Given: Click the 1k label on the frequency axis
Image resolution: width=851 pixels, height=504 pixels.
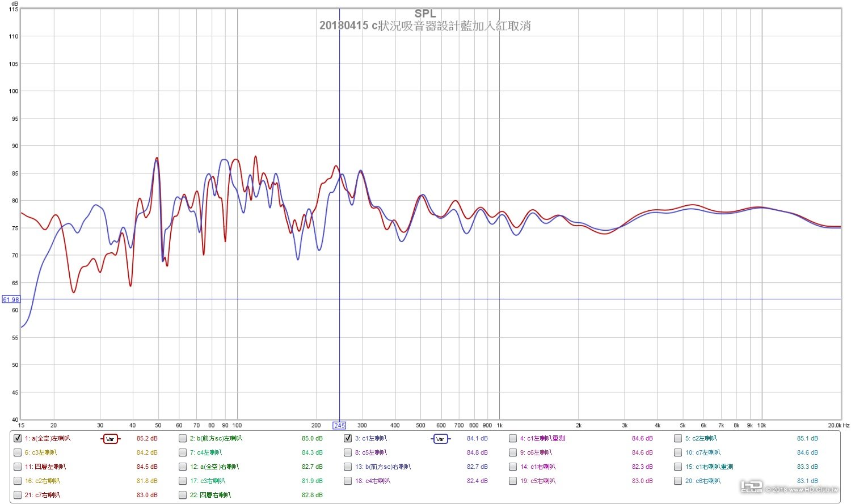Looking at the screenshot, I should [500, 425].
